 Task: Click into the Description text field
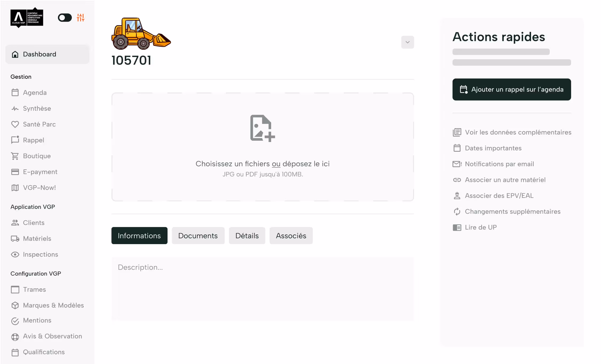(262, 288)
